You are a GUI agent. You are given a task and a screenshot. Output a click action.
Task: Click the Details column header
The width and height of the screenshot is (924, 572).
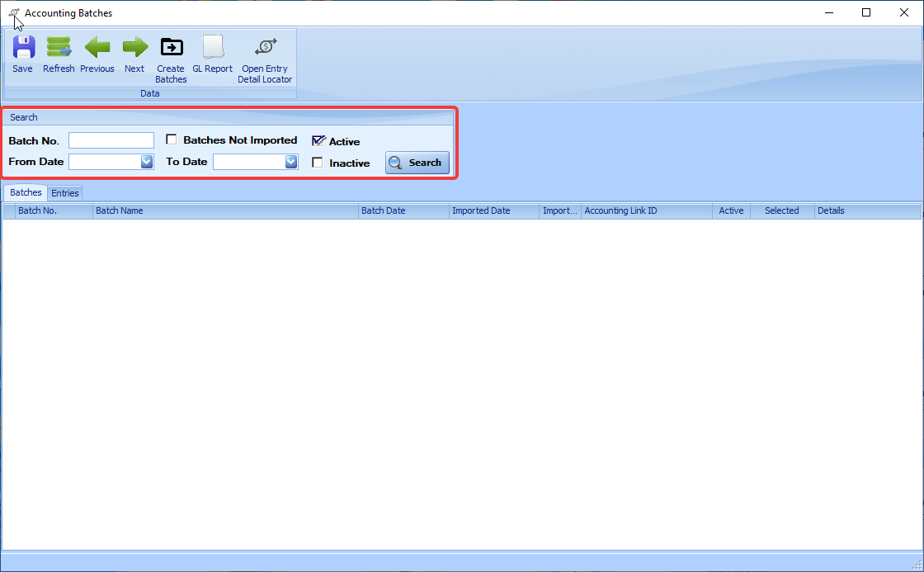(867, 211)
